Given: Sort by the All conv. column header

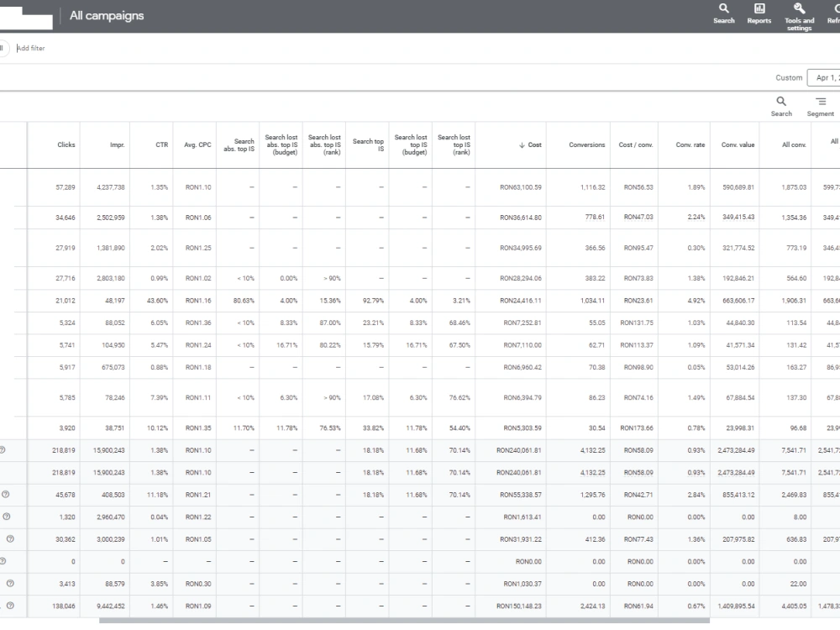Looking at the screenshot, I should click(794, 144).
